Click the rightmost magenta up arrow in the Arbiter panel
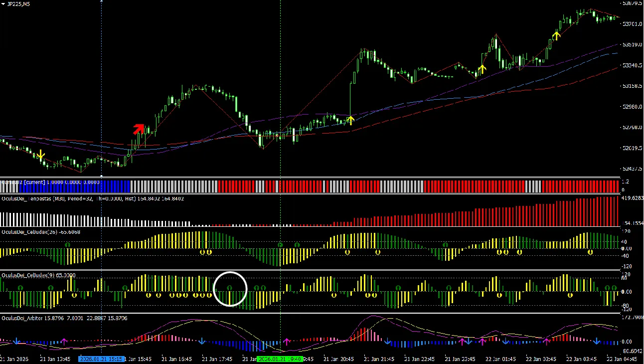Image resolution: width=644 pixels, height=364 pixels. [546, 341]
